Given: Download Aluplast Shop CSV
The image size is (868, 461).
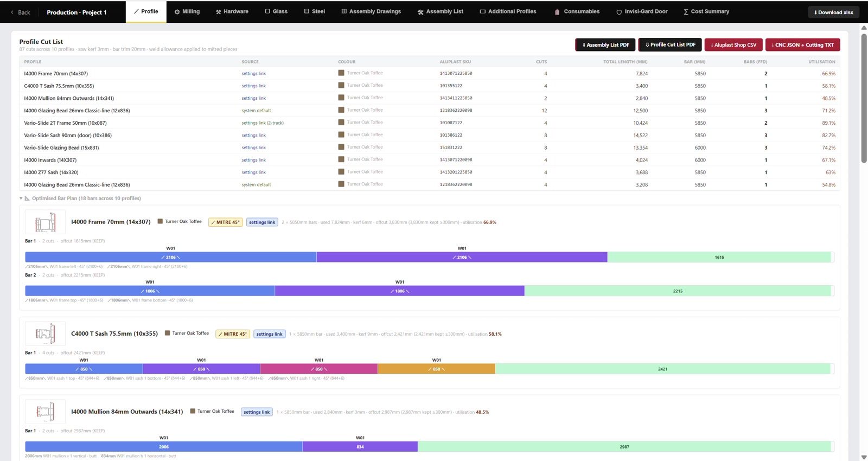Looking at the screenshot, I should coord(733,45).
